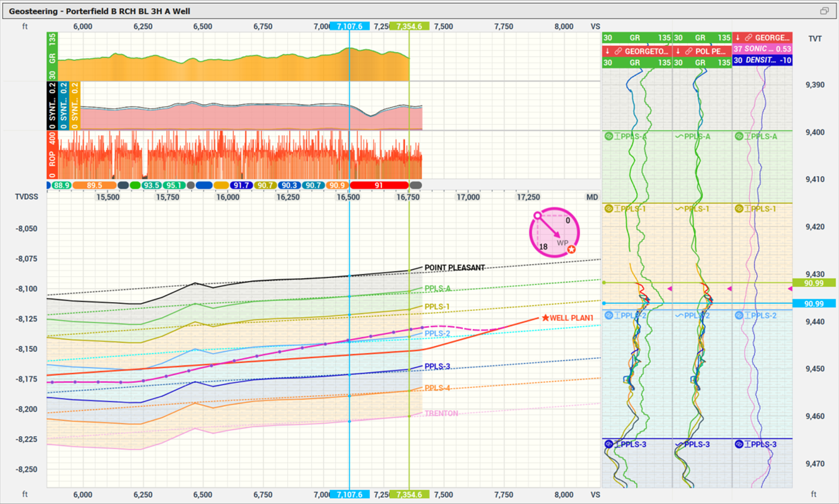Screen dimensions: 839x504
Task: Click down arrow on GEORGETO... track header
Action: tap(608, 51)
